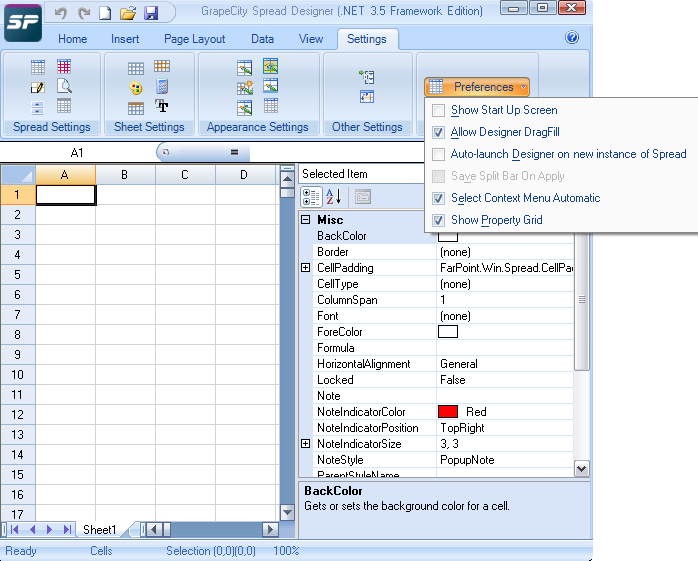Click the select-all corner of the spreadsheet
The height and width of the screenshot is (561, 698).
click(x=18, y=175)
